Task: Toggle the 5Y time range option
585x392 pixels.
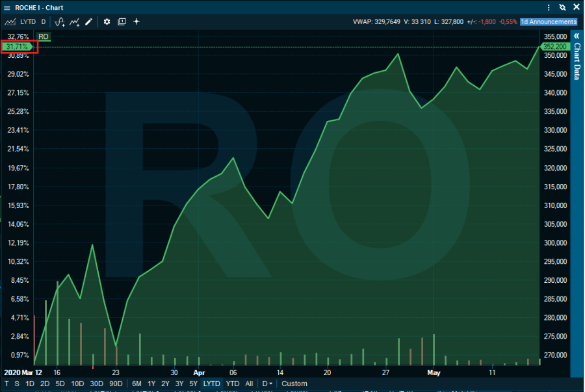Action: point(193,384)
